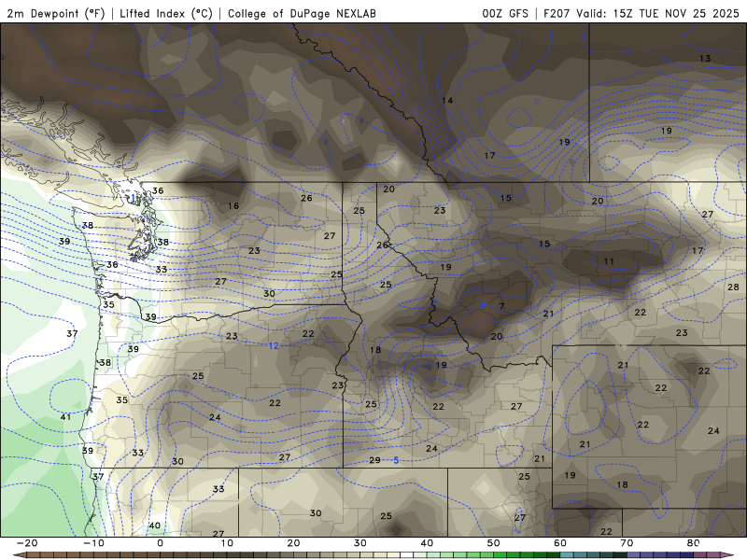Click the "College of DuPage NEXLAB" text
This screenshot has width=747, height=560.
click(x=302, y=14)
